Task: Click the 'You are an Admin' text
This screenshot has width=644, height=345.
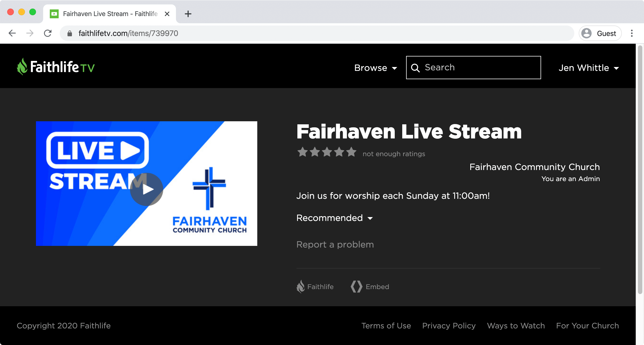Action: 571,179
